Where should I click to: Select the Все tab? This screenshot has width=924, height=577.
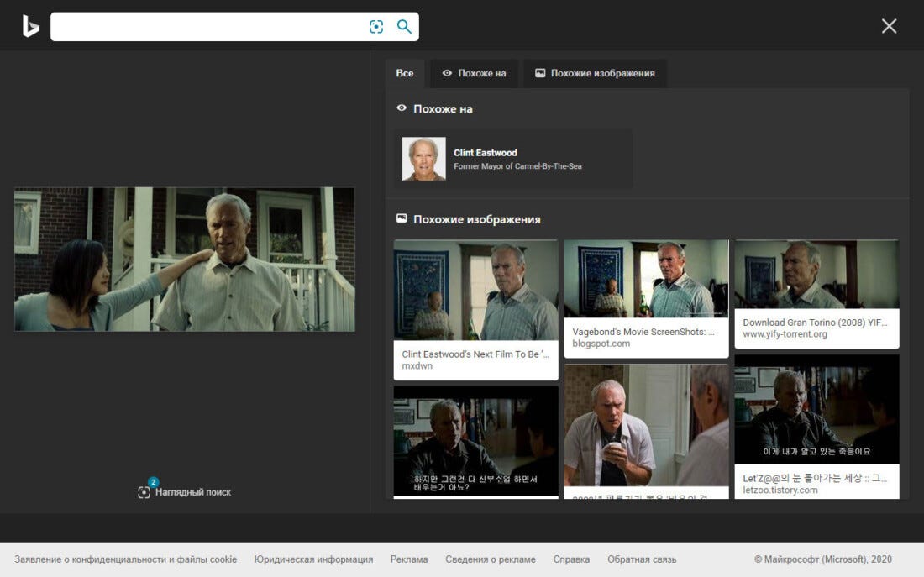(405, 73)
